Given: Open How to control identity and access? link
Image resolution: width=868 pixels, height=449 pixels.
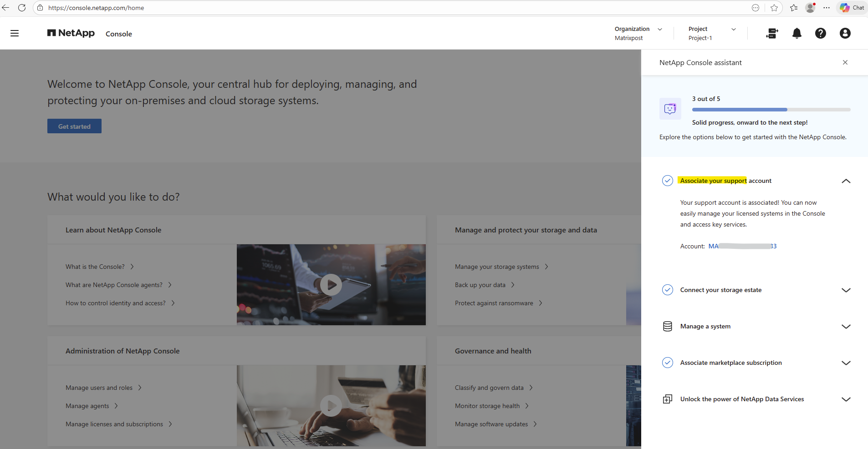Looking at the screenshot, I should click(120, 303).
